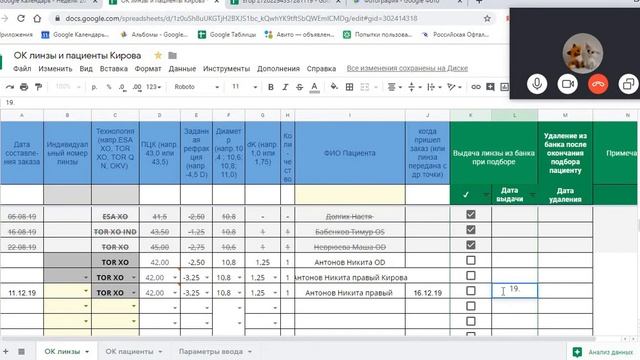This screenshot has height=360, width=640.
Task: Decrease decimal places .0 button
Action: pyautogui.click(x=122, y=87)
